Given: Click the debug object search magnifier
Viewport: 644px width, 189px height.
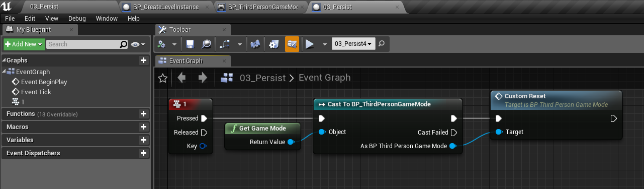Looking at the screenshot, I should click(382, 44).
